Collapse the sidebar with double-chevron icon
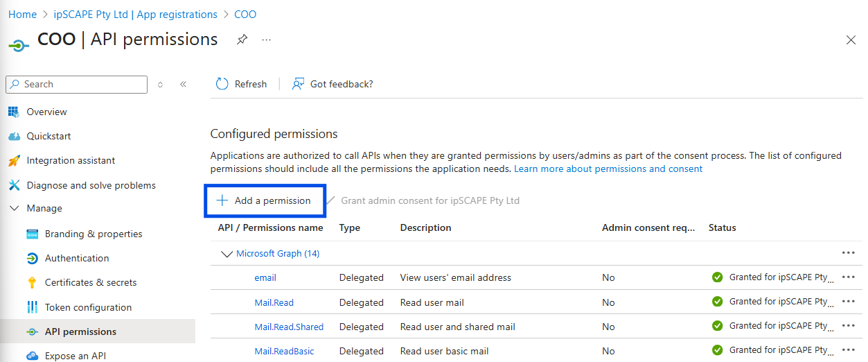The width and height of the screenshot is (868, 362). click(x=183, y=84)
